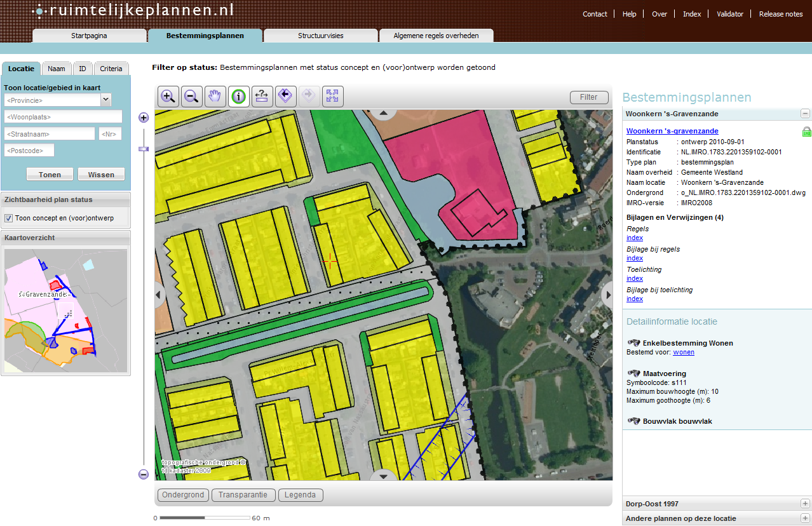The image size is (812, 526).
Task: Open the Over link
Action: click(x=660, y=14)
